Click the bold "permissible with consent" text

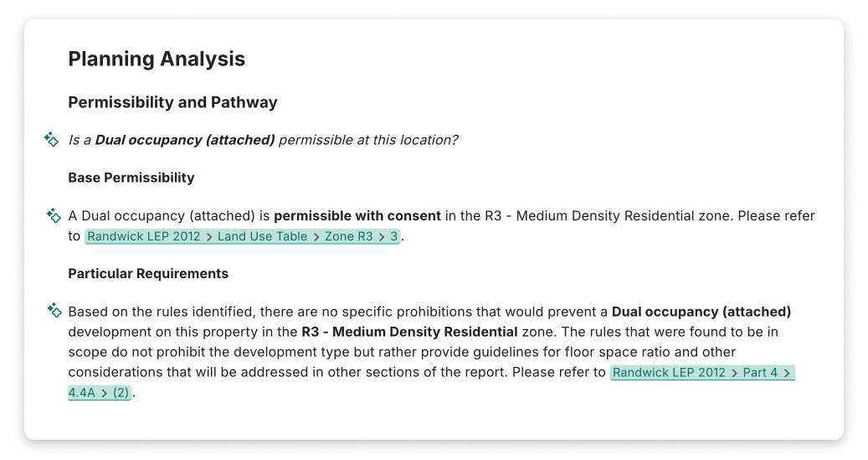click(357, 215)
